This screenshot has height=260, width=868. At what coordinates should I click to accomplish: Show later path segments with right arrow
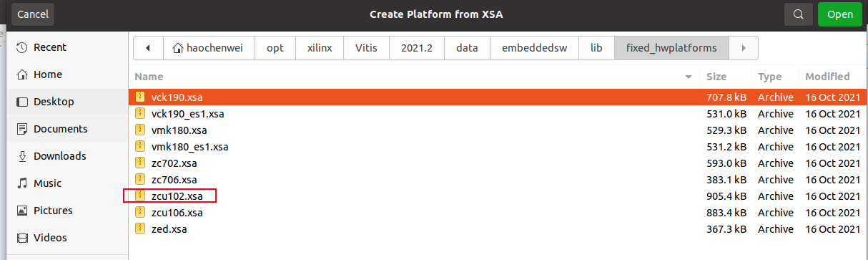[744, 48]
